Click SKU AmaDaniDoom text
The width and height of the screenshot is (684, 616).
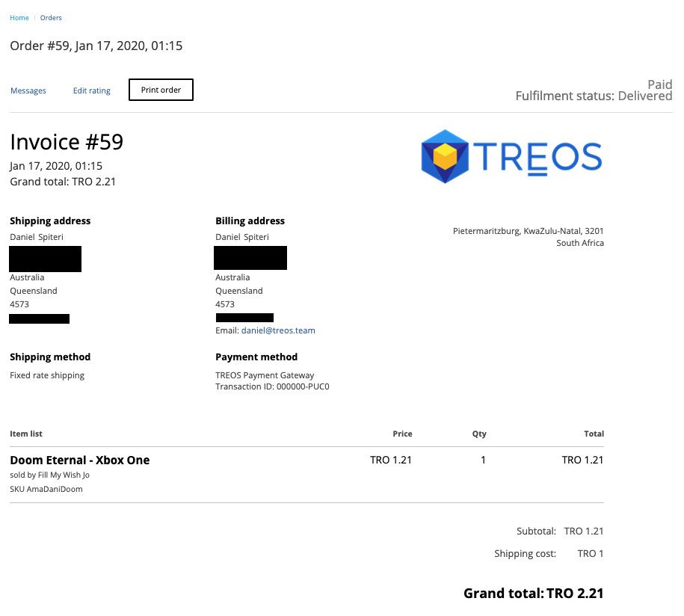[46, 489]
